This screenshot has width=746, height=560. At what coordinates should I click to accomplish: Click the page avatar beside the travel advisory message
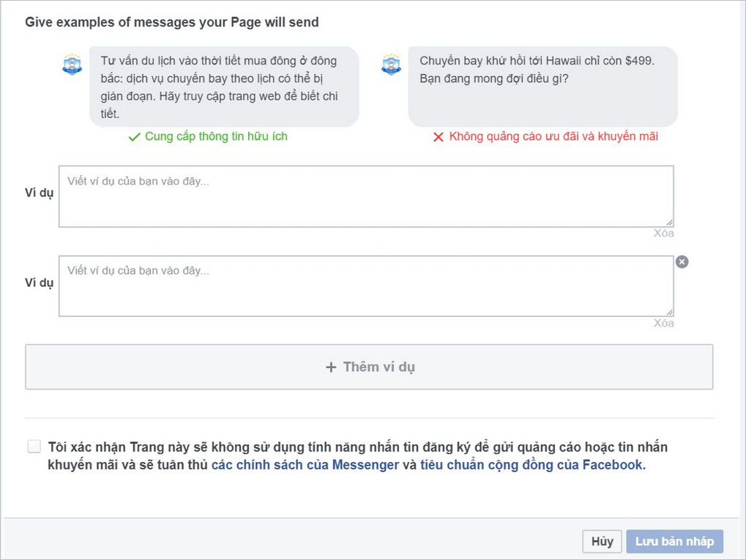[x=72, y=64]
